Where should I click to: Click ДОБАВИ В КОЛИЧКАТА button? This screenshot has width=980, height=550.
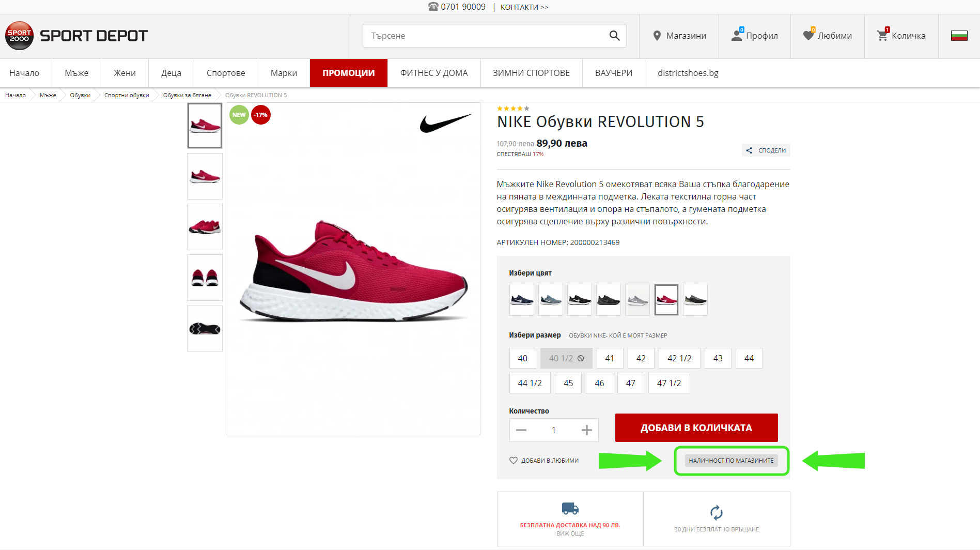696,428
